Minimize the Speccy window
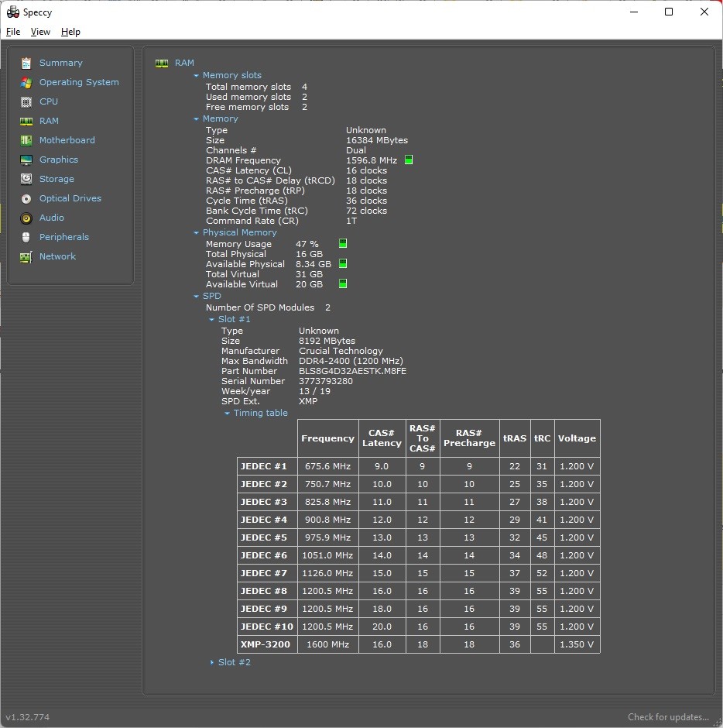The height and width of the screenshot is (728, 723). click(x=634, y=12)
